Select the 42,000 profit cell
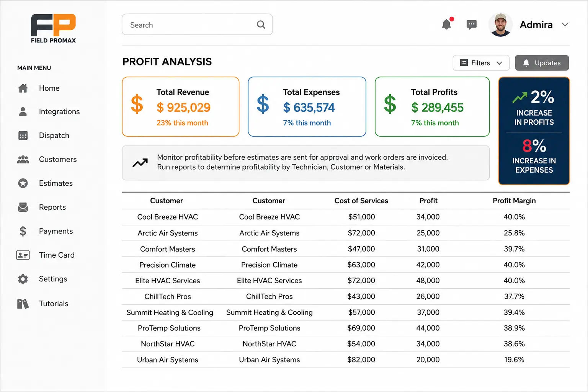The image size is (588, 392). (x=428, y=265)
